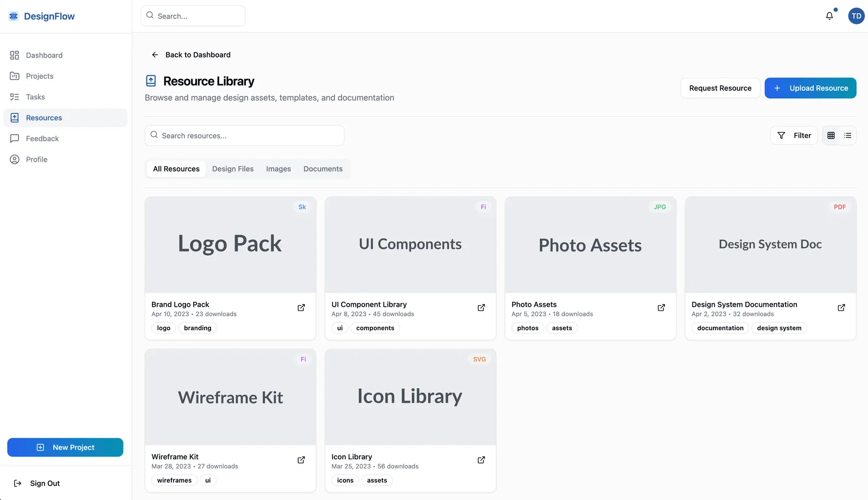Click the PDF file type badge

tap(840, 207)
